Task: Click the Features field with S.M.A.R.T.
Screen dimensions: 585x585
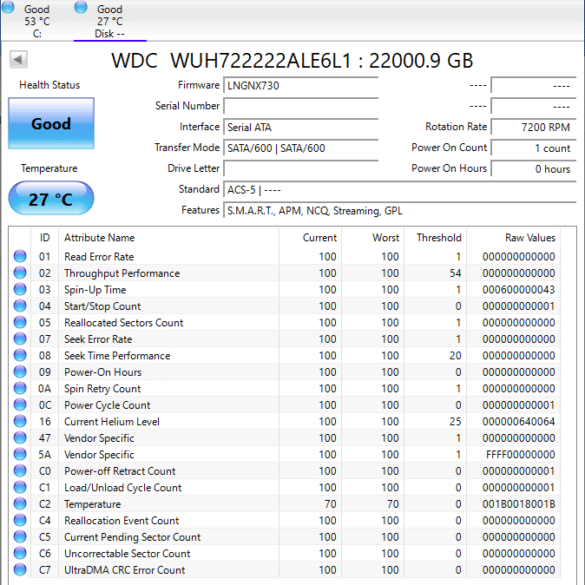Action: click(x=400, y=211)
